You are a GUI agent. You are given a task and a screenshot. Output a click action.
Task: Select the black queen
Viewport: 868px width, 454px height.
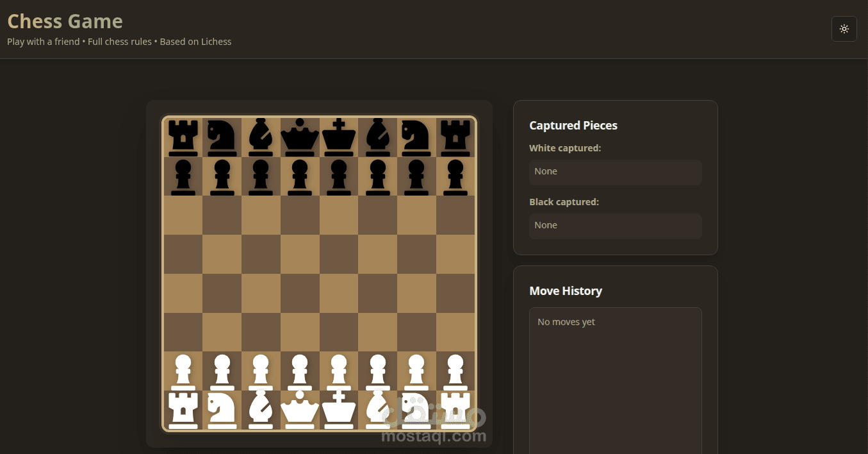[300, 137]
